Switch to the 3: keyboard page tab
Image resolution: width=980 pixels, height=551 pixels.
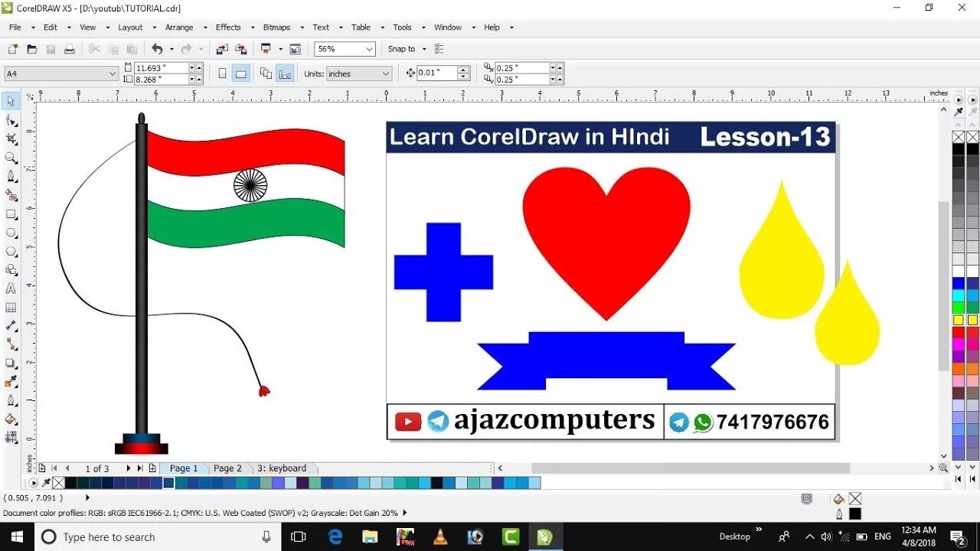282,468
